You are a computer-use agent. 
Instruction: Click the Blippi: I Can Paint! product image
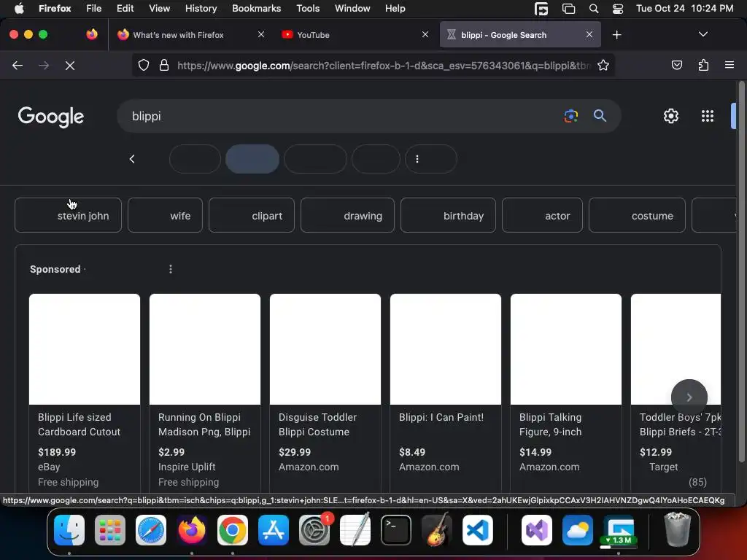point(446,349)
